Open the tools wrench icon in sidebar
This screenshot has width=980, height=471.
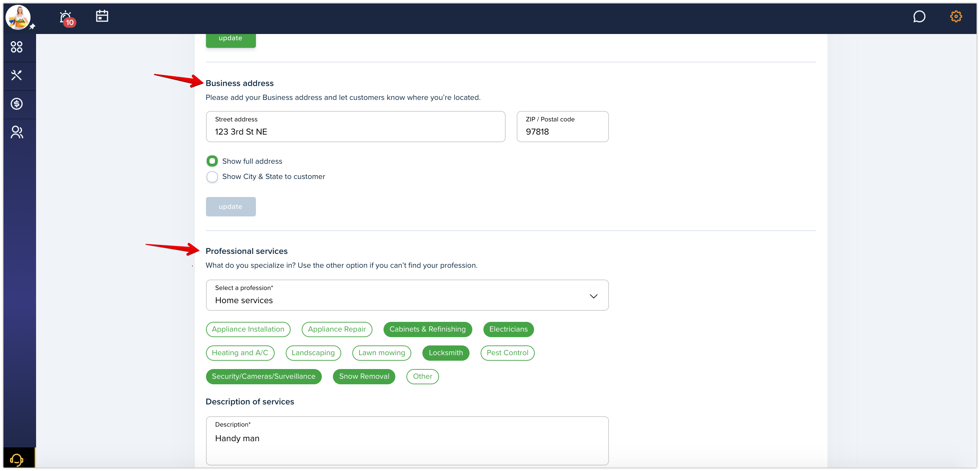16,75
